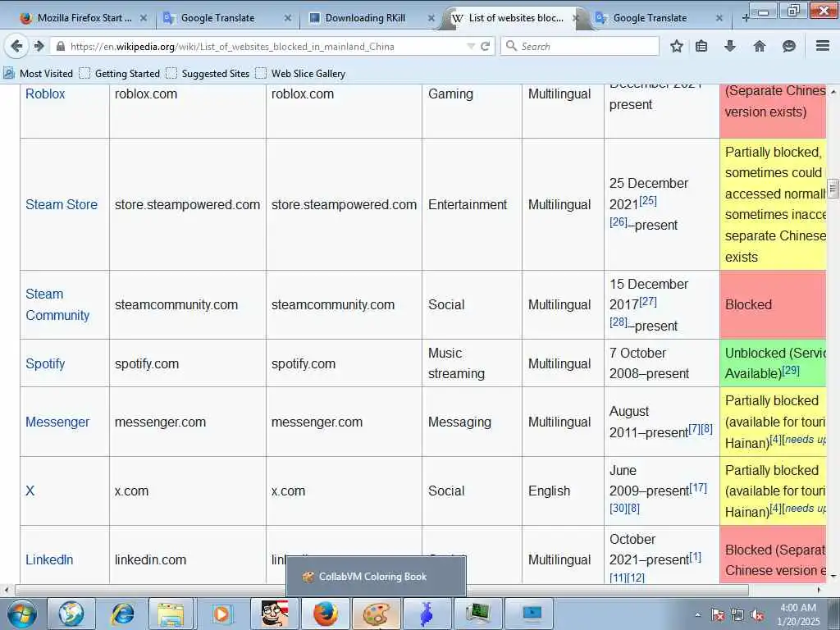The image size is (840, 630).
Task: Open the Windows Start orb
Action: 22,614
